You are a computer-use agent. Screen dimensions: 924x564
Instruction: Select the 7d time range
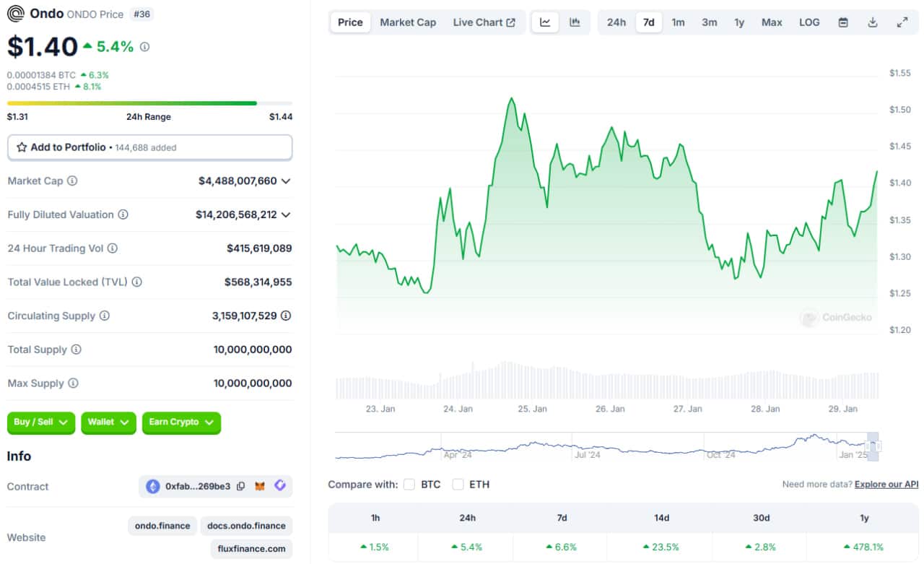click(649, 22)
